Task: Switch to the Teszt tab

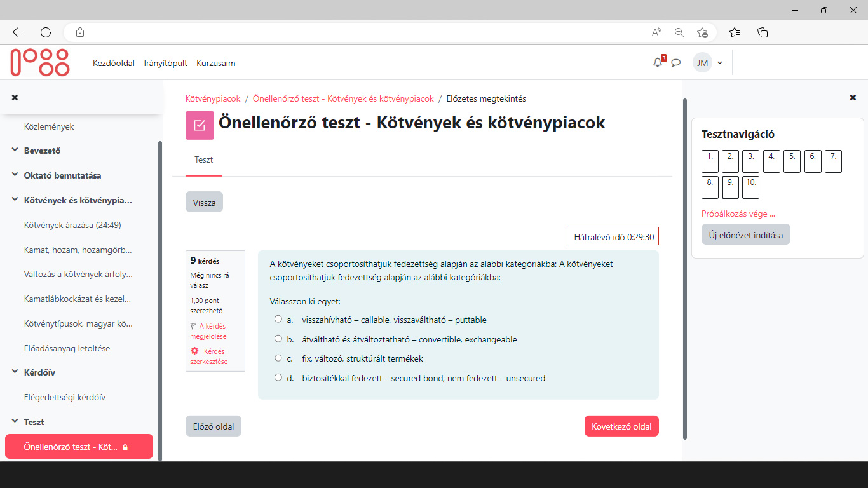Action: pyautogui.click(x=203, y=159)
